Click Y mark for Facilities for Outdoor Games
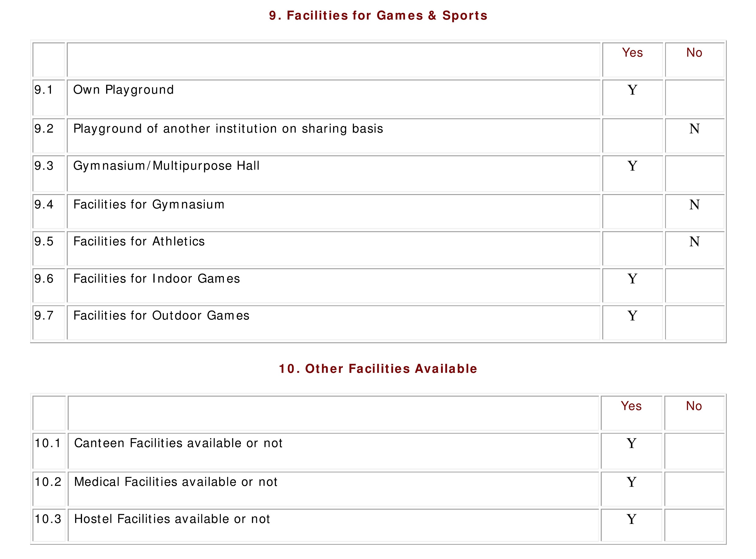Viewport: 756px width, 559px height. (x=632, y=316)
